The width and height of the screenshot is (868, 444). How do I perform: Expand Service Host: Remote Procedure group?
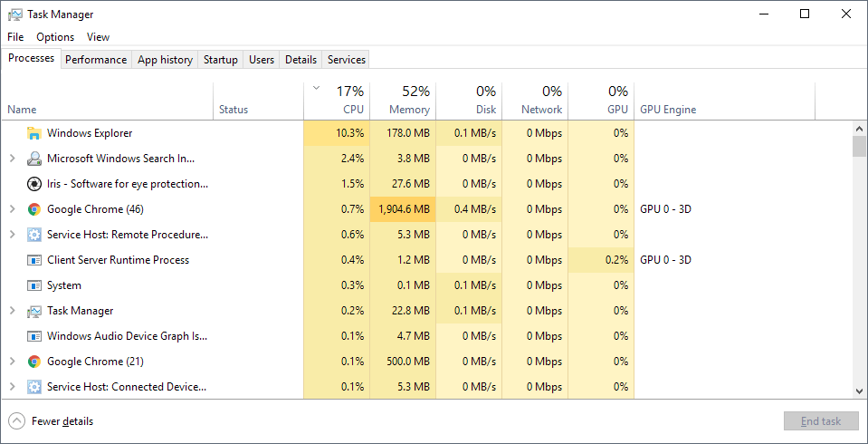point(12,235)
